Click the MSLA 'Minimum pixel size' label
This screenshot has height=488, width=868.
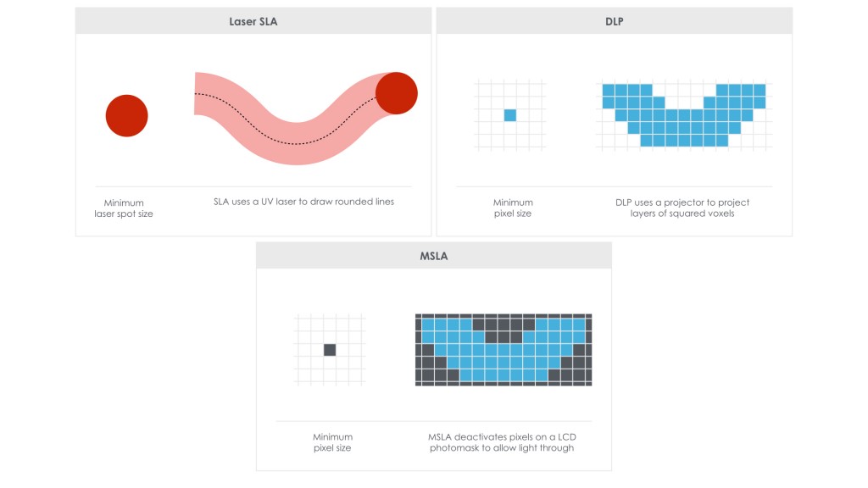tap(332, 442)
